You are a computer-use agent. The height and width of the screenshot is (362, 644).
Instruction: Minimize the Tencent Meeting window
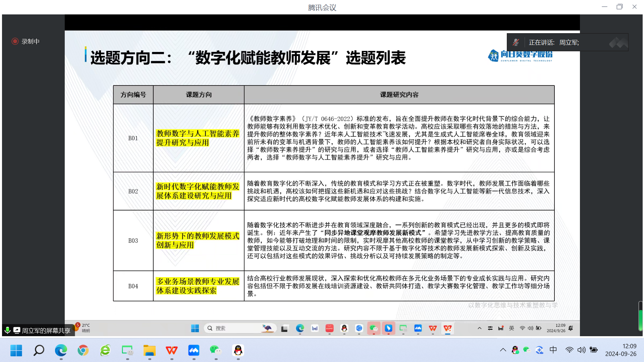pyautogui.click(x=604, y=7)
